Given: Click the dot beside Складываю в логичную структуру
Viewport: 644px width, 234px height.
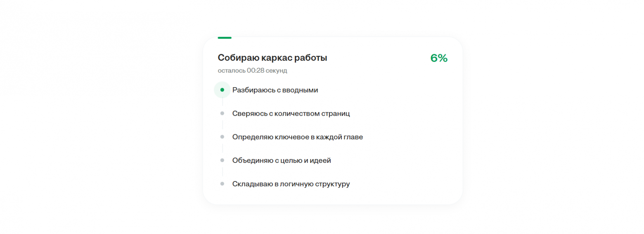Looking at the screenshot, I should point(222,184).
